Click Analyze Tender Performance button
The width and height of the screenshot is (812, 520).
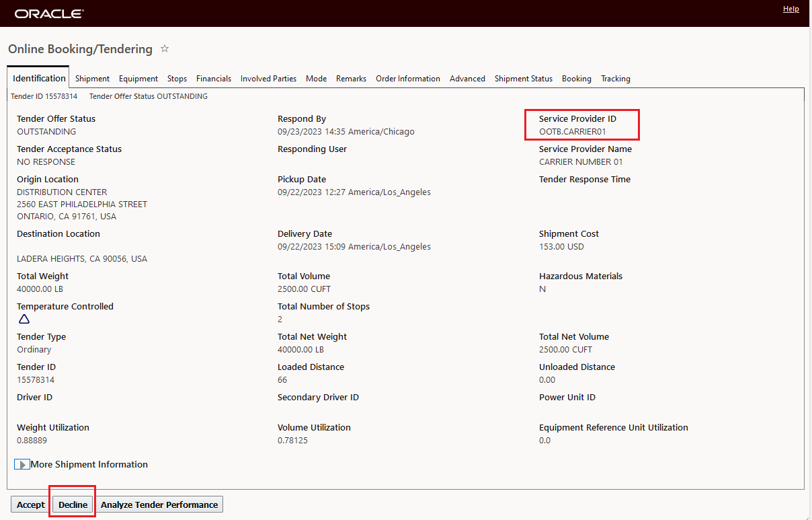point(159,505)
